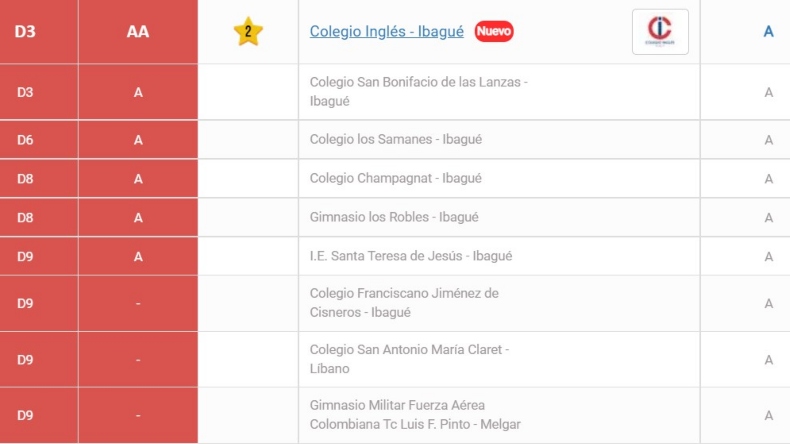Select Colegio San Antonio María Claret - Líbano
Viewport: 790px width, 444px height.
[409, 359]
